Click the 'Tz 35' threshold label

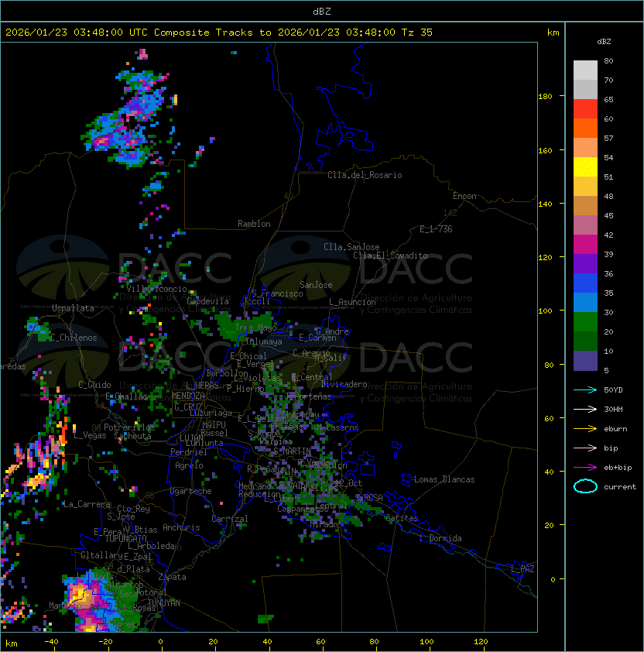coord(417,33)
